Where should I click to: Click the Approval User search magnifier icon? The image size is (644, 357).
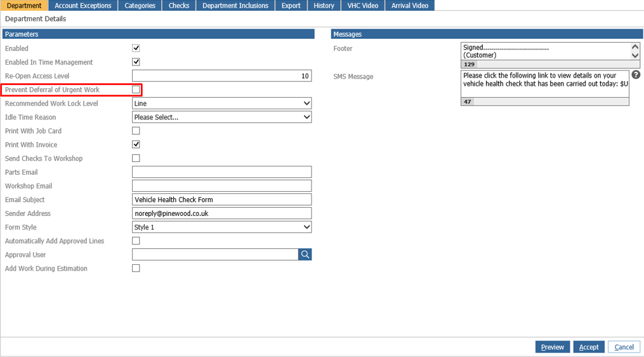305,255
